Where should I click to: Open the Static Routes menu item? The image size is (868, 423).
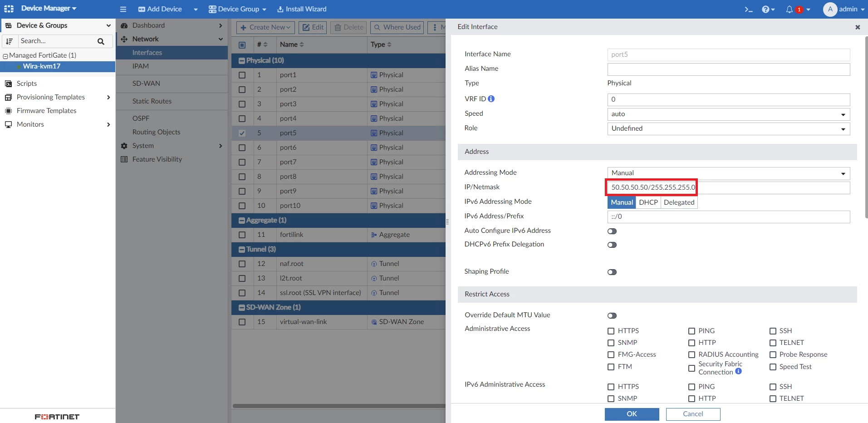pyautogui.click(x=152, y=101)
